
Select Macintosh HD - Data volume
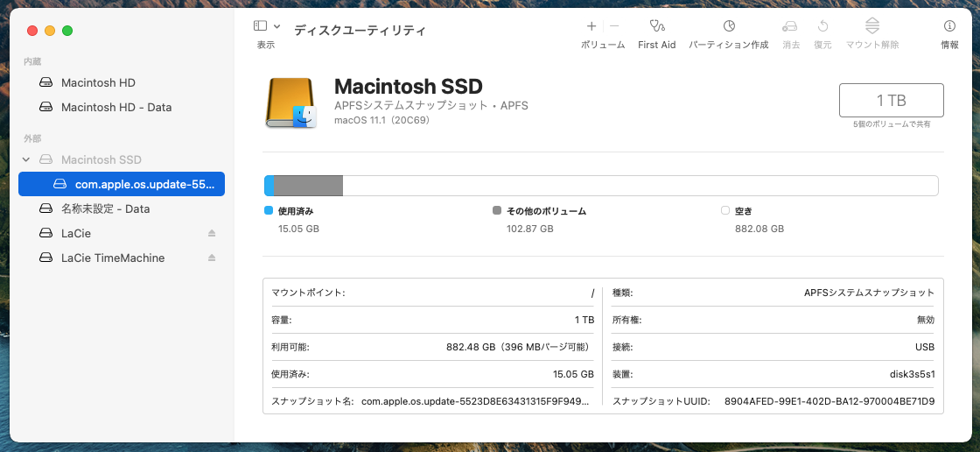122,107
